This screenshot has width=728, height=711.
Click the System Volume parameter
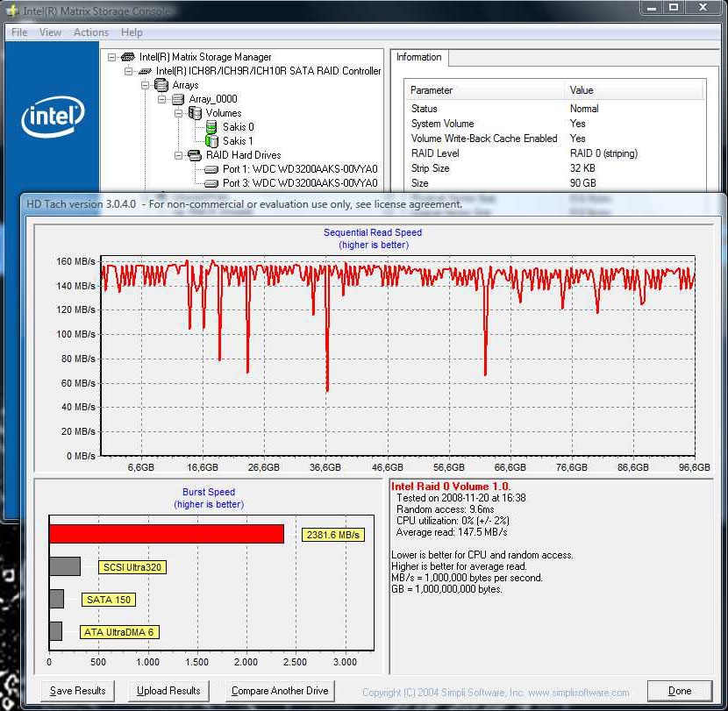point(442,124)
